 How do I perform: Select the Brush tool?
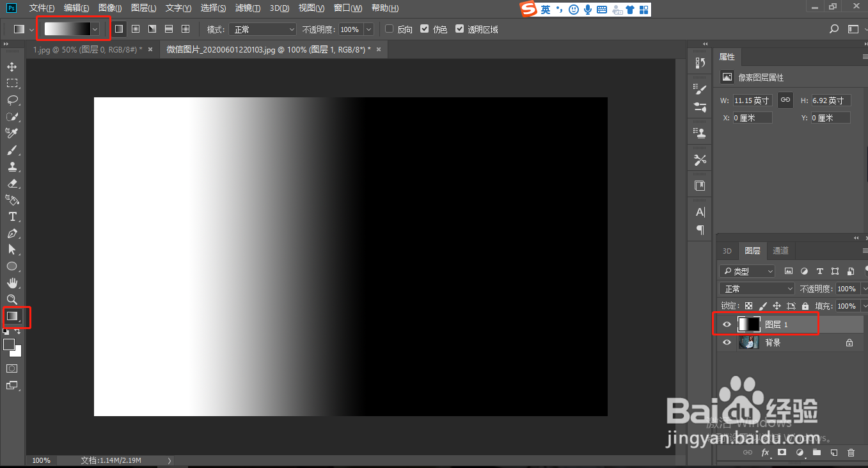pyautogui.click(x=12, y=150)
